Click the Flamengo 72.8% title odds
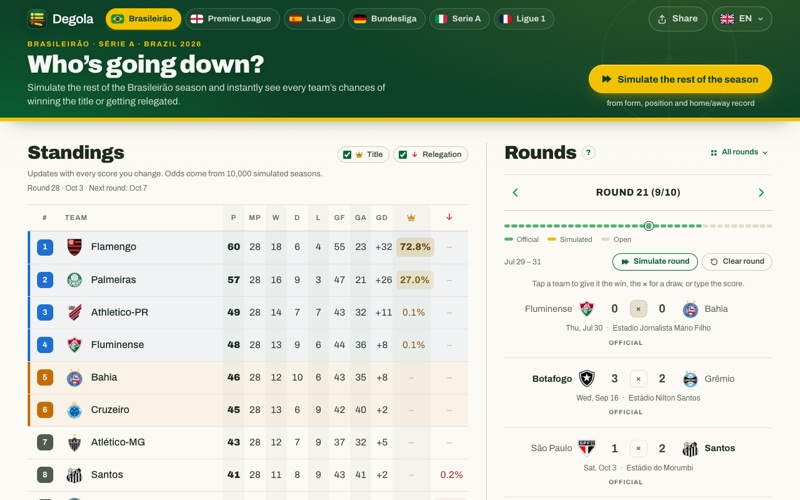 tap(415, 247)
